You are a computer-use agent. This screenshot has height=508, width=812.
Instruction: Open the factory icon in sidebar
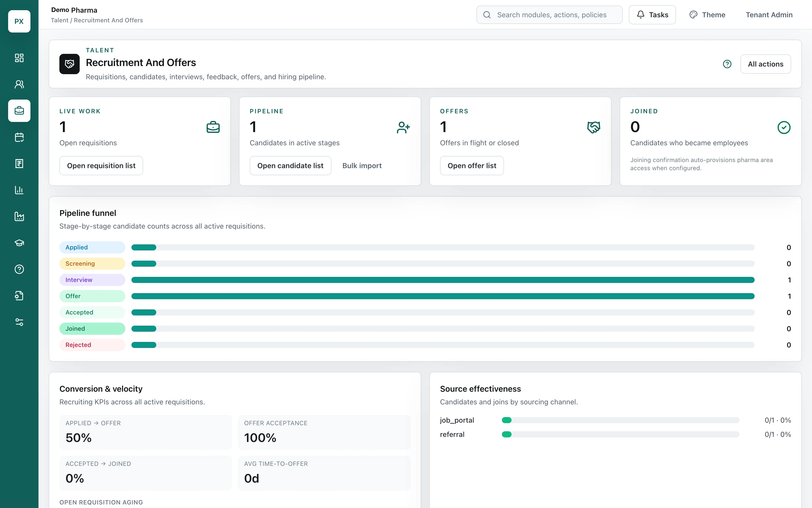tap(19, 216)
